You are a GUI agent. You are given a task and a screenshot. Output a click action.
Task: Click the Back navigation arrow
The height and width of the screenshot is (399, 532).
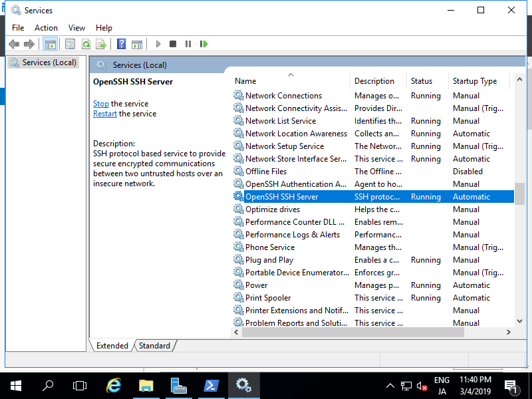tap(14, 44)
